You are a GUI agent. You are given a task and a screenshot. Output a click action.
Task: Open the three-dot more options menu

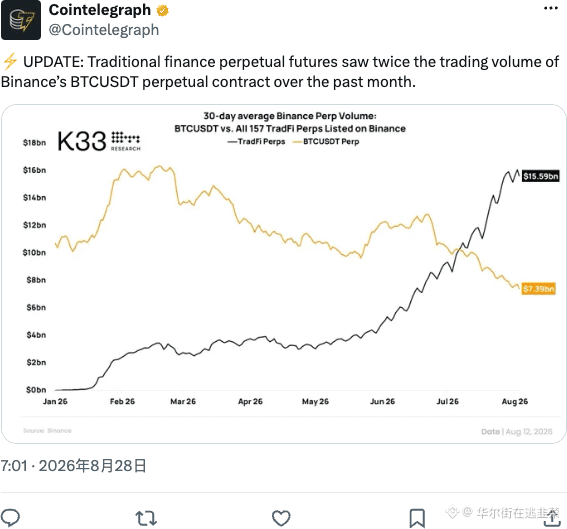(x=551, y=8)
